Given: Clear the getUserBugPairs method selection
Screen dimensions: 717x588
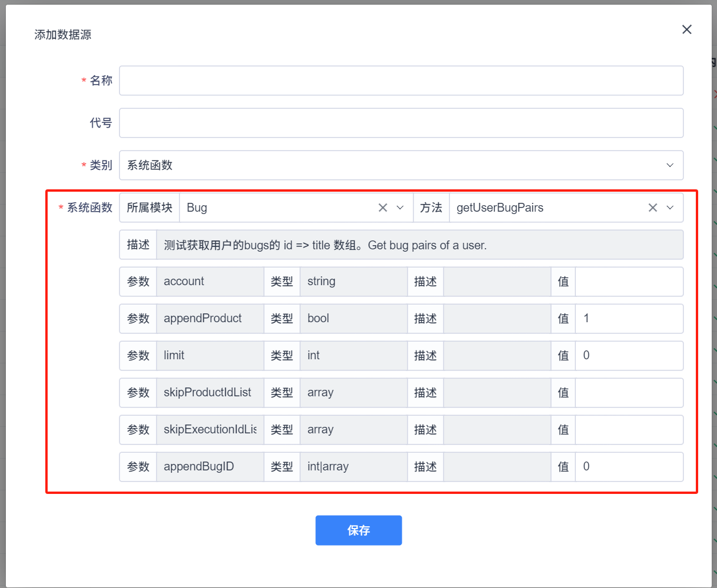Looking at the screenshot, I should coord(652,208).
